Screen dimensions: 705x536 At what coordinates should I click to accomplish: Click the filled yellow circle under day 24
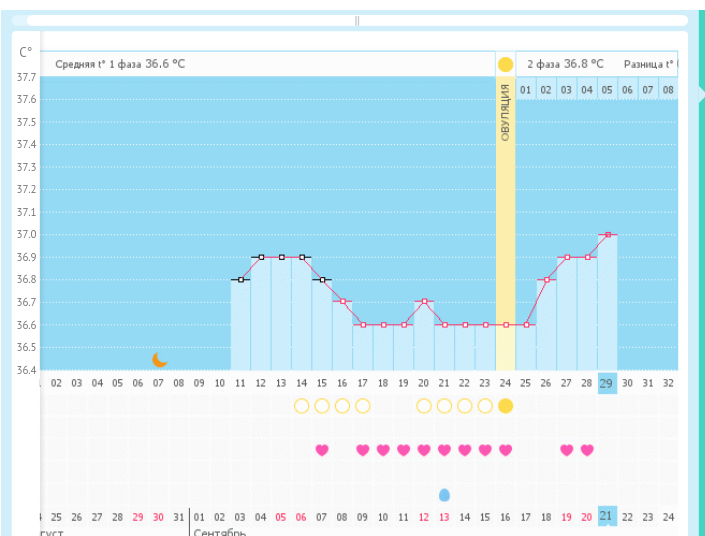(x=505, y=406)
